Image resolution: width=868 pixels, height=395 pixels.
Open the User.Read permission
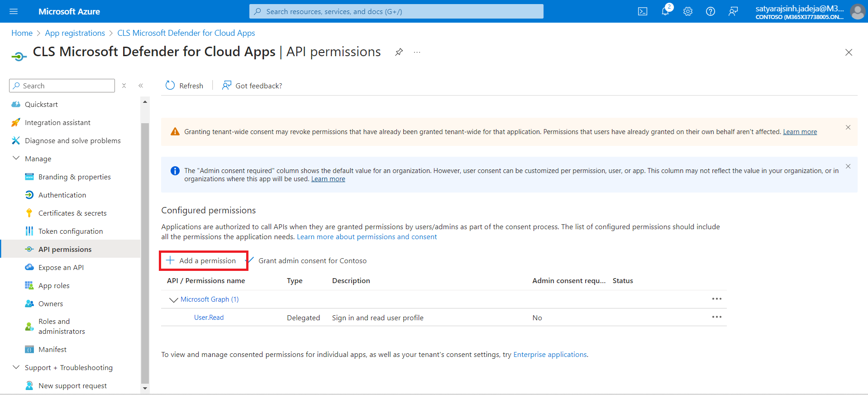pyautogui.click(x=209, y=318)
